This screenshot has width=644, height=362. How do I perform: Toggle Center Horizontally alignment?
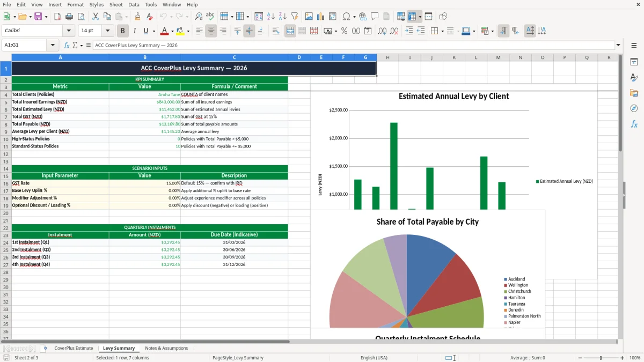[x=211, y=31]
